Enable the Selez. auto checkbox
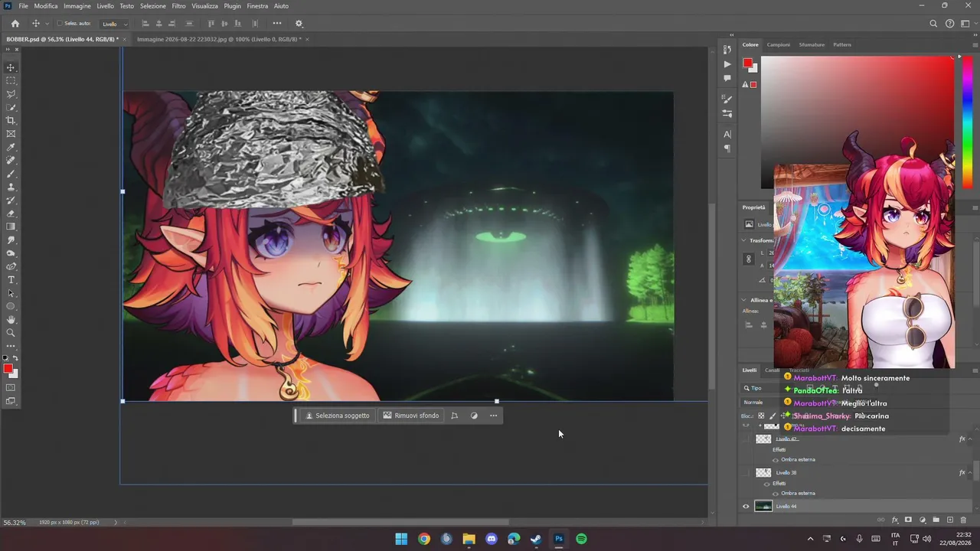Viewport: 980px width, 551px height. pyautogui.click(x=60, y=24)
